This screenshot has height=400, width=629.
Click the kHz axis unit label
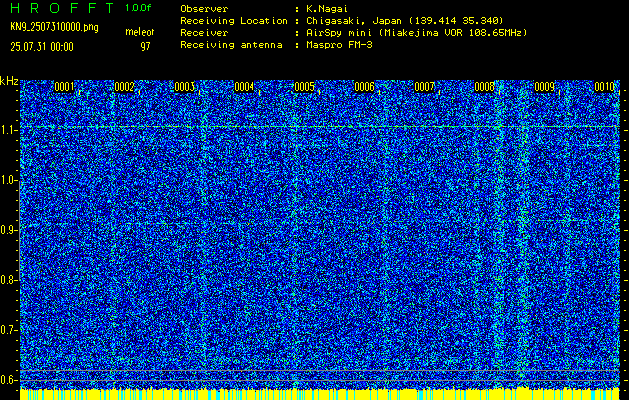click(9, 81)
